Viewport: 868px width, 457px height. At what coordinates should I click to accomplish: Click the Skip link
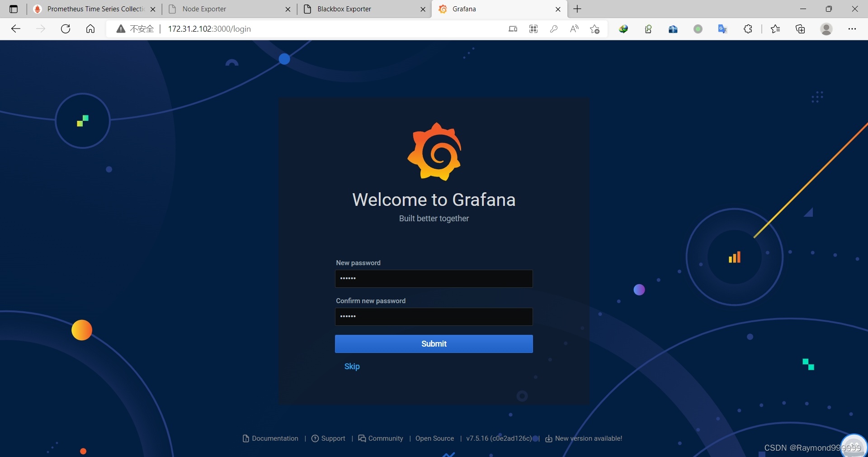pos(352,367)
